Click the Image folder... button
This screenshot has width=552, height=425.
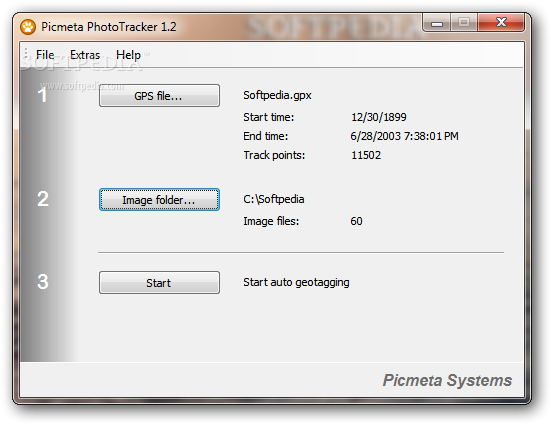159,200
